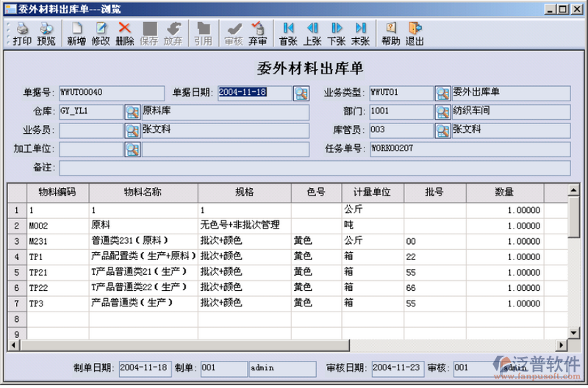Jump to last record 末张
588x388 pixels.
(361, 34)
